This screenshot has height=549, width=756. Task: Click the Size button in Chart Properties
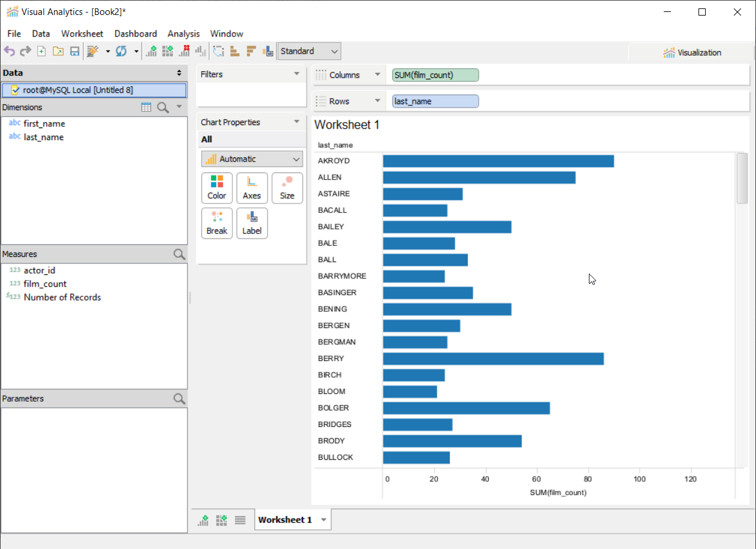coord(287,188)
